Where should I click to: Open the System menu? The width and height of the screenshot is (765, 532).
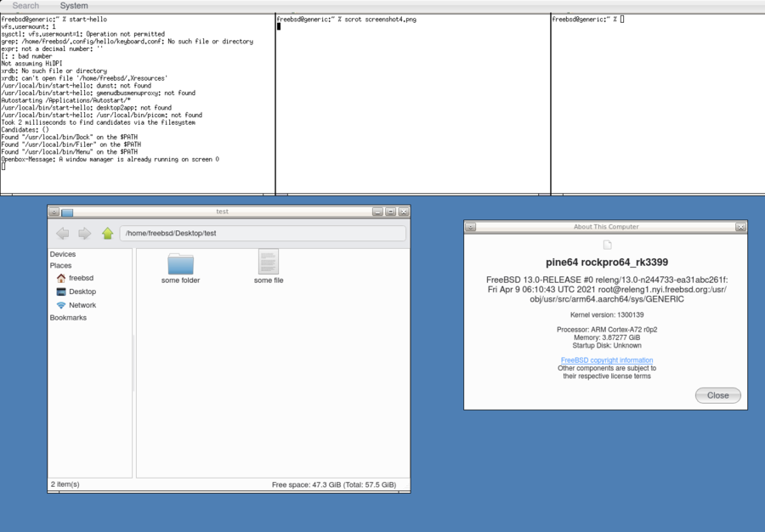pos(74,6)
